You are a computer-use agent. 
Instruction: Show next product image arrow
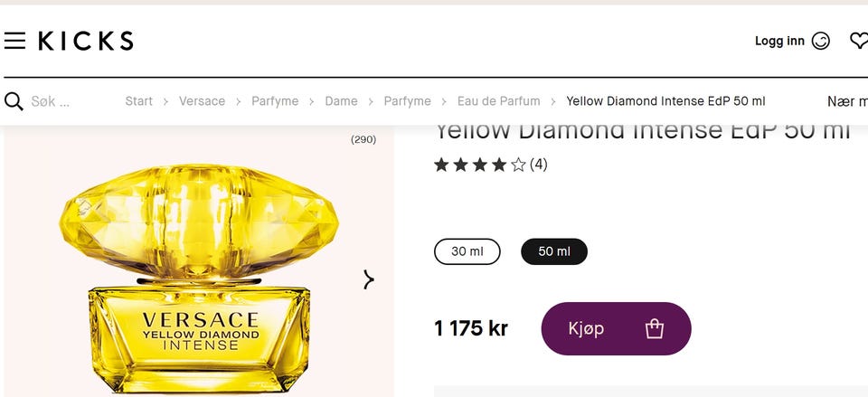pyautogui.click(x=369, y=279)
